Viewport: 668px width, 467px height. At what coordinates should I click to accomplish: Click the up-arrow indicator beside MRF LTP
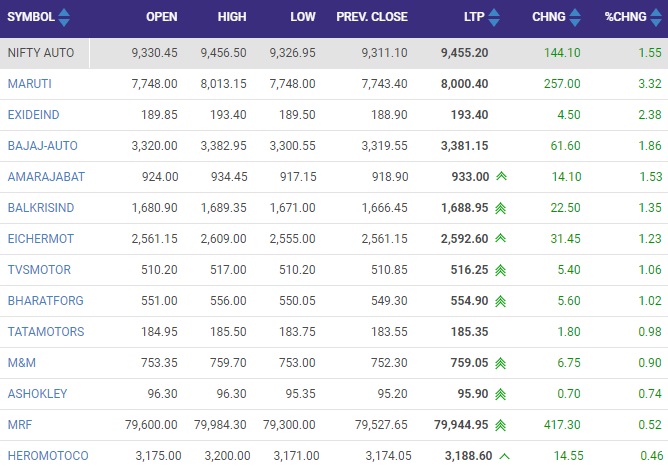point(501,425)
